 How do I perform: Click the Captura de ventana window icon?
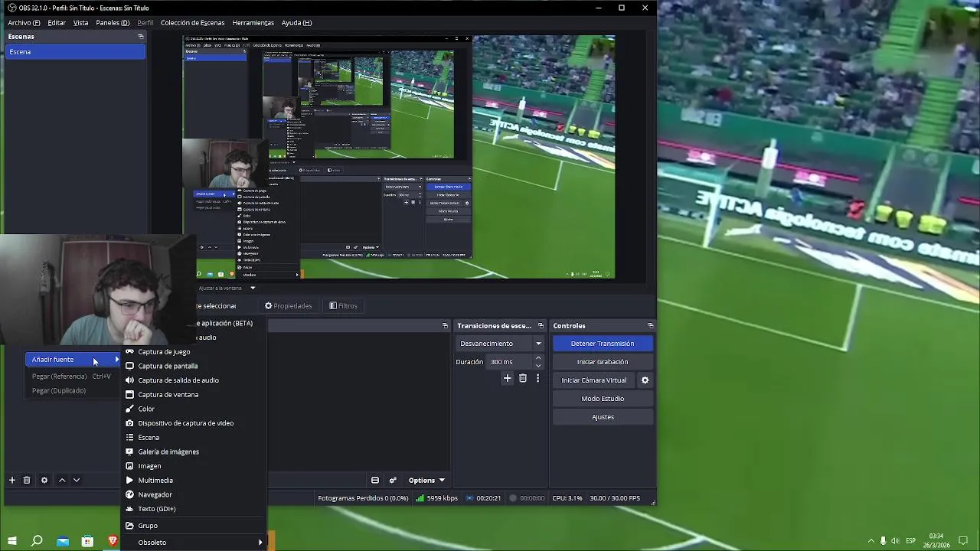click(129, 395)
